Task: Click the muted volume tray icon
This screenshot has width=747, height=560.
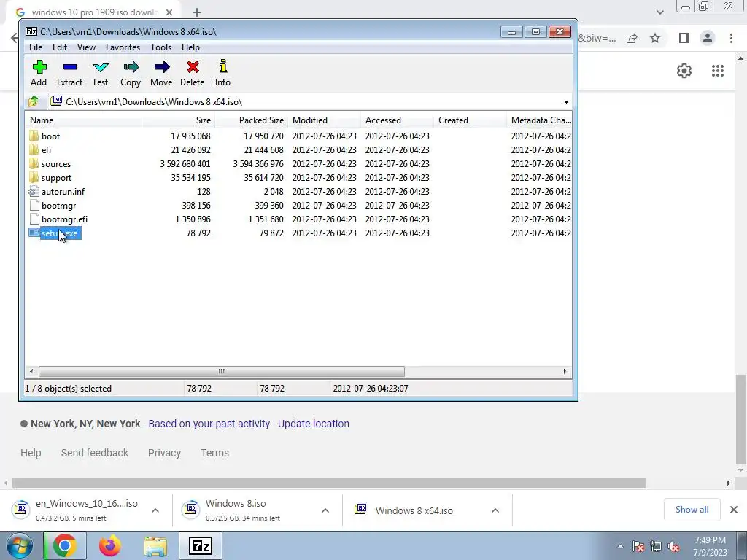Action: click(x=673, y=547)
